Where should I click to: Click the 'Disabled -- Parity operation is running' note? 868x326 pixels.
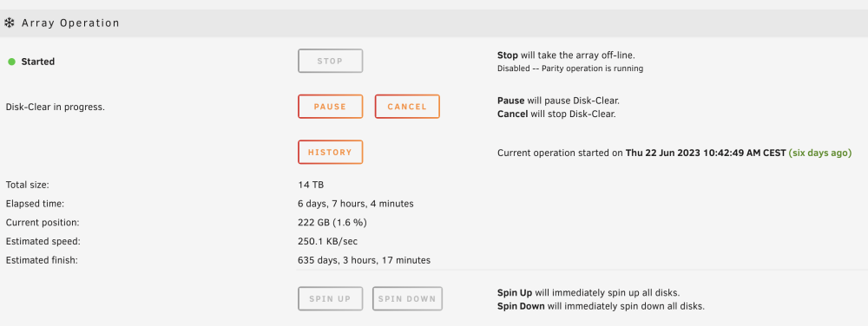(570, 69)
